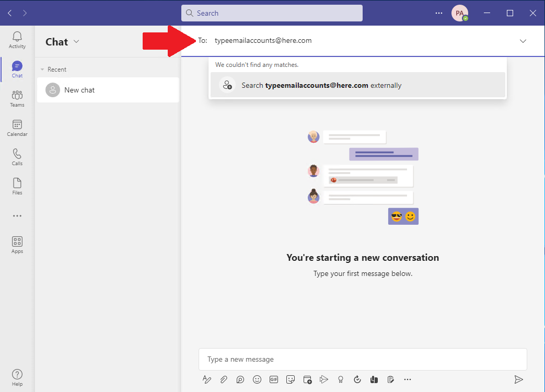Click "You're starting a new conversation" heading
Image resolution: width=545 pixels, height=392 pixels.
click(363, 258)
